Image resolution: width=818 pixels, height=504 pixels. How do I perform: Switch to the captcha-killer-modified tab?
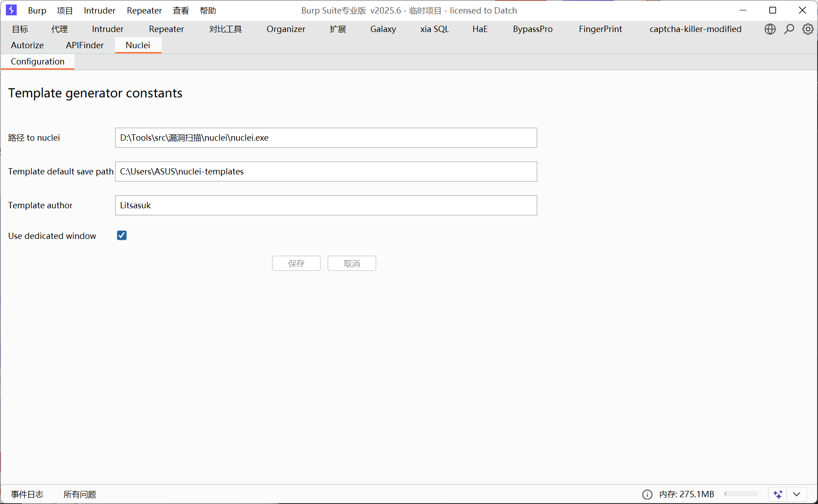[696, 29]
